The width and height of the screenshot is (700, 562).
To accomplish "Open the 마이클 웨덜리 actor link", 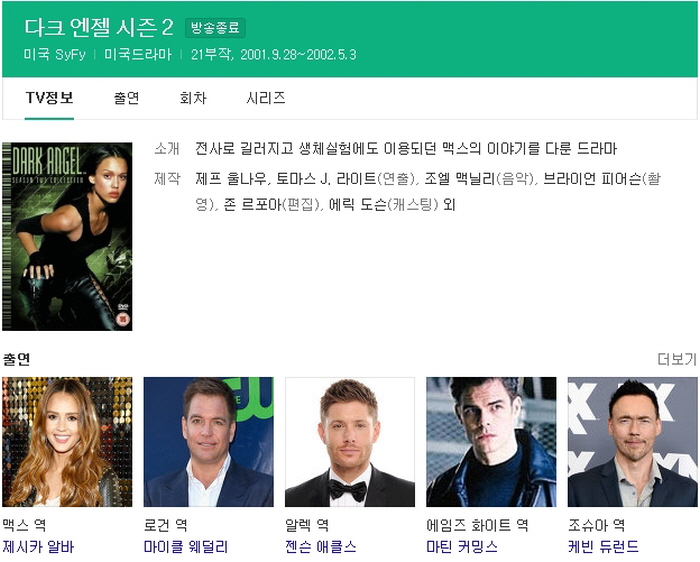I will 186,547.
